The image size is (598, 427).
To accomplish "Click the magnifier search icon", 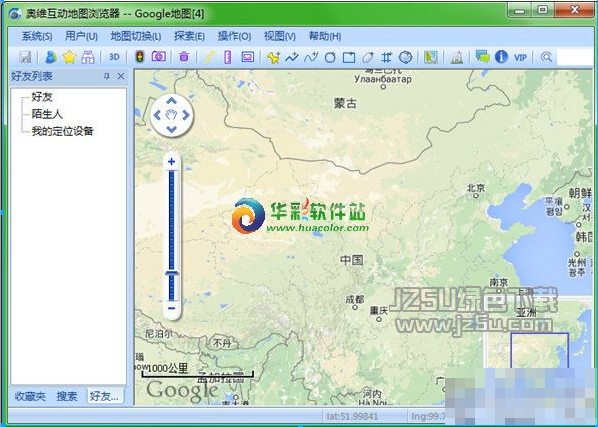I will pyautogui.click(x=547, y=57).
